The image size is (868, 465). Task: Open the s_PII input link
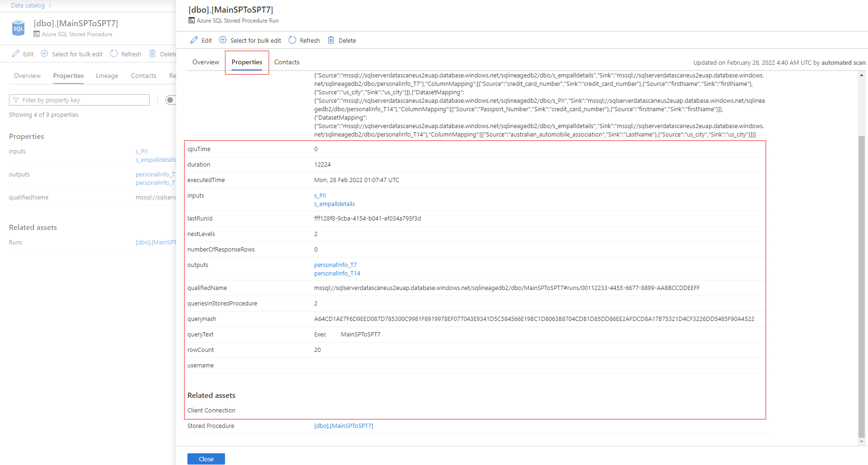pyautogui.click(x=320, y=195)
